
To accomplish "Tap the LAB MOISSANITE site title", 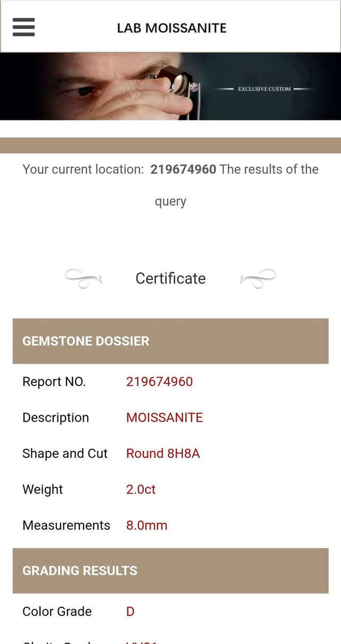I will [172, 28].
